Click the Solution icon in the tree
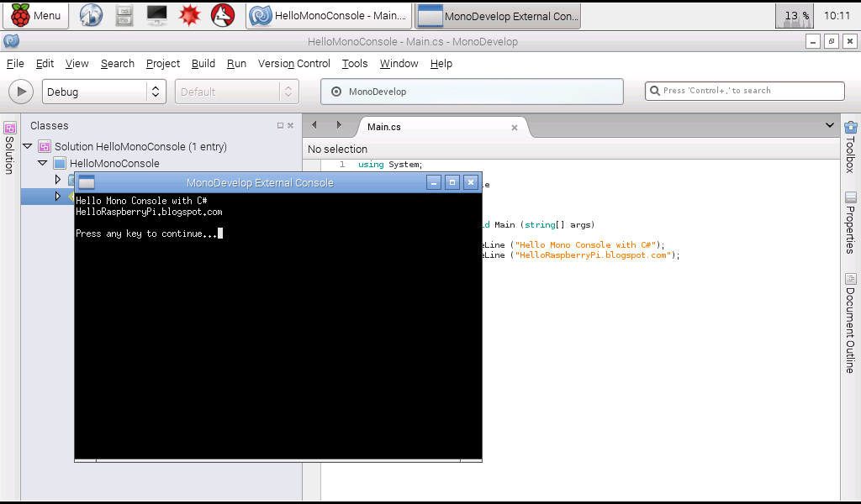 click(45, 146)
